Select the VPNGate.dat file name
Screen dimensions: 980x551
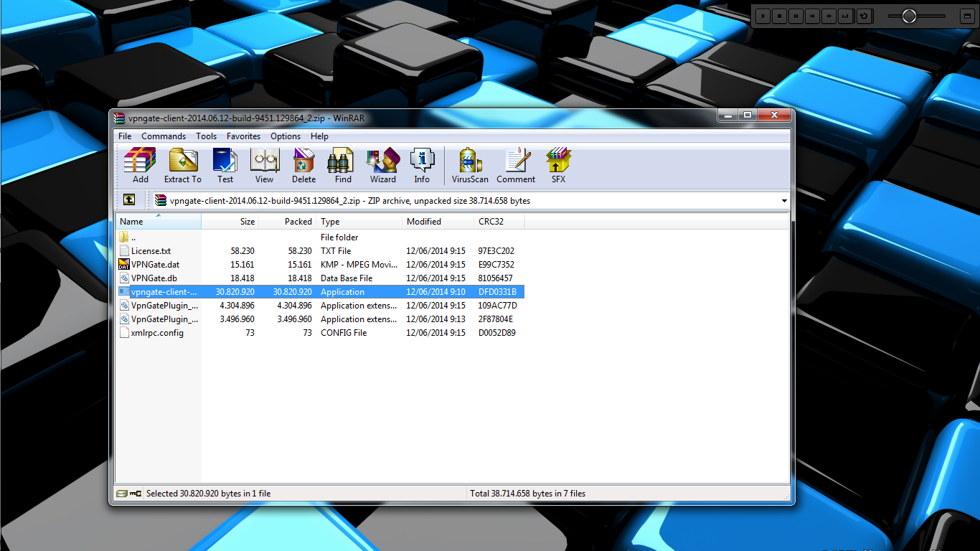[x=155, y=265]
